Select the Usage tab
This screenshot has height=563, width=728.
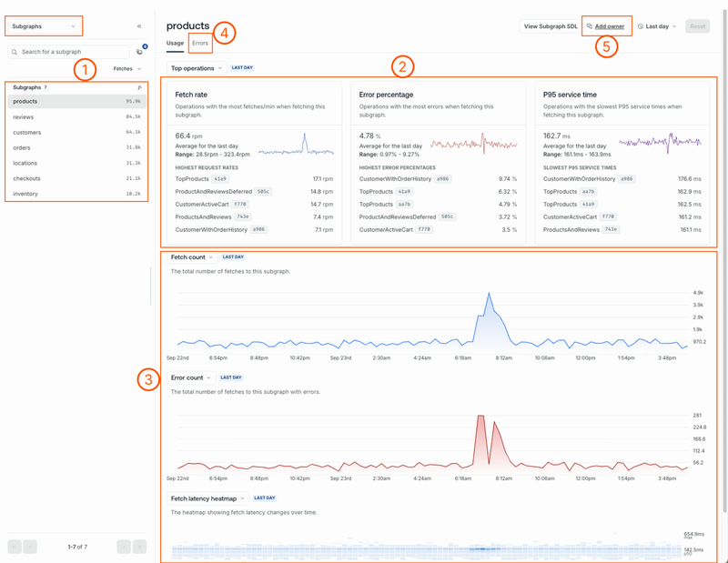coord(175,42)
